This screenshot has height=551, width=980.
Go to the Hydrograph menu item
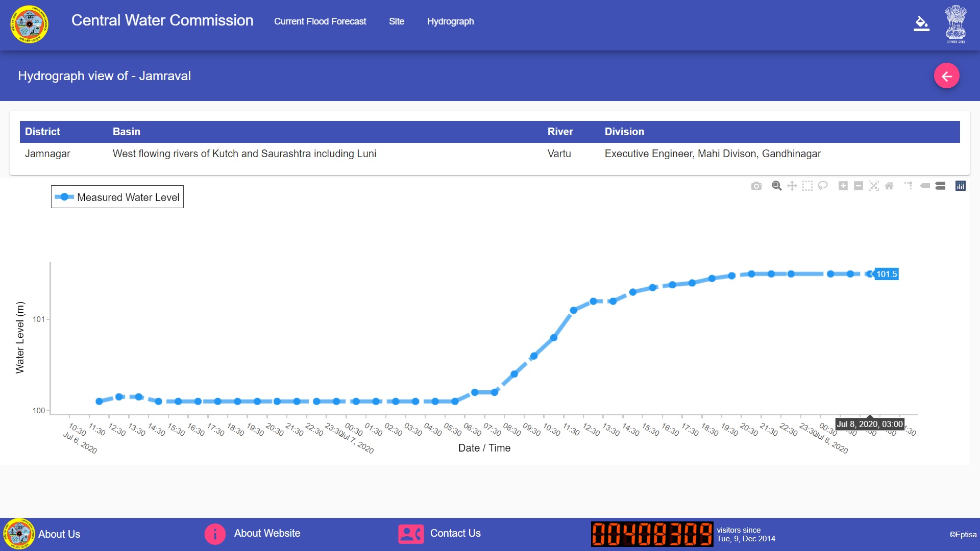pos(450,21)
